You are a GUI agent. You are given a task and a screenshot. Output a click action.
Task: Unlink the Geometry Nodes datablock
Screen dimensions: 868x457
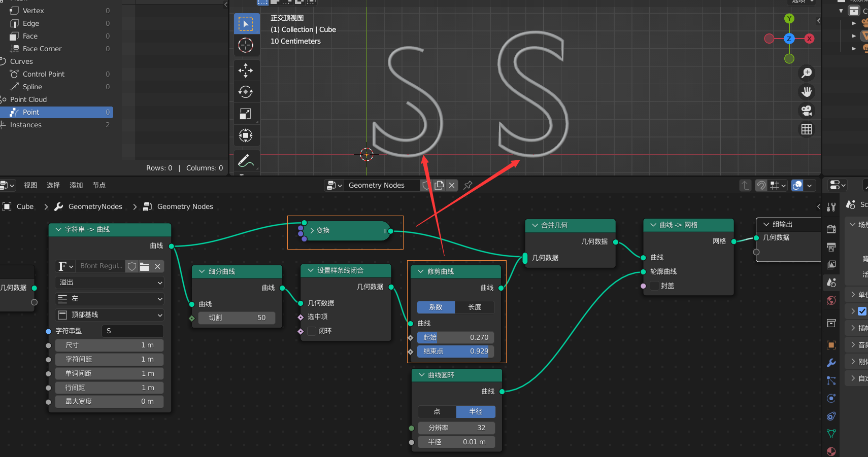pos(452,185)
